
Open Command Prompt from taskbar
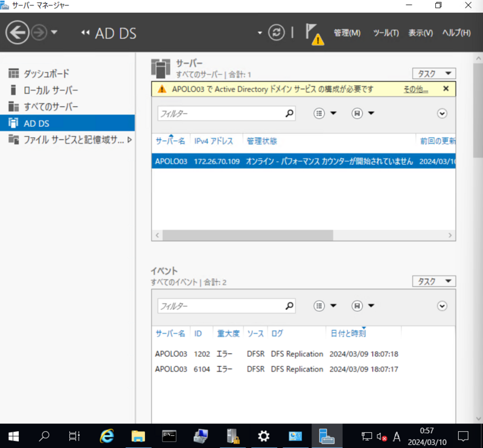point(169,436)
